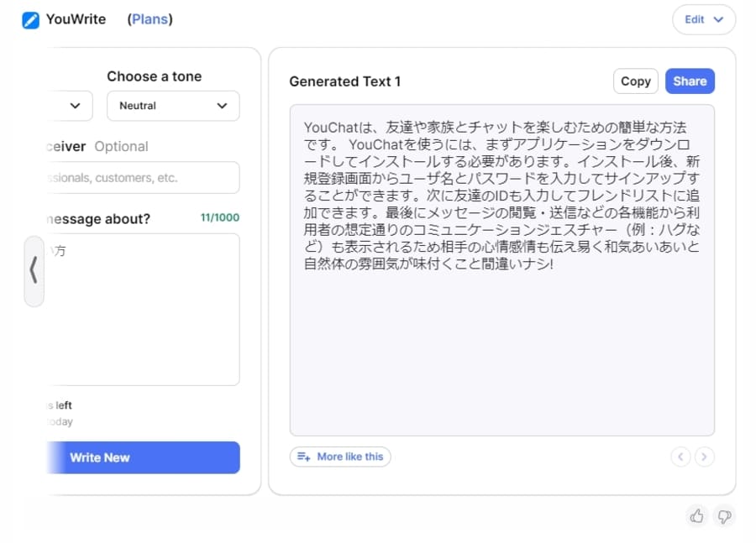Click the 11/1000 character counter
Viewport: 756px width, 543px height.
[x=220, y=217]
